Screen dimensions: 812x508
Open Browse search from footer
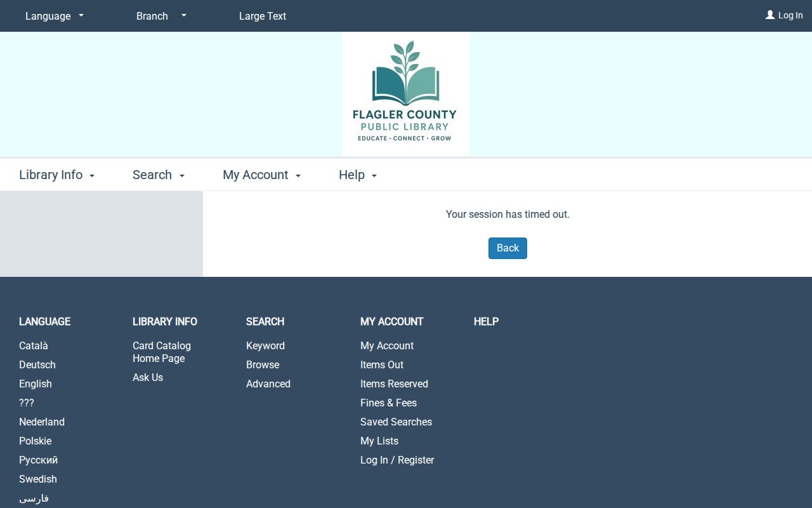tap(263, 364)
